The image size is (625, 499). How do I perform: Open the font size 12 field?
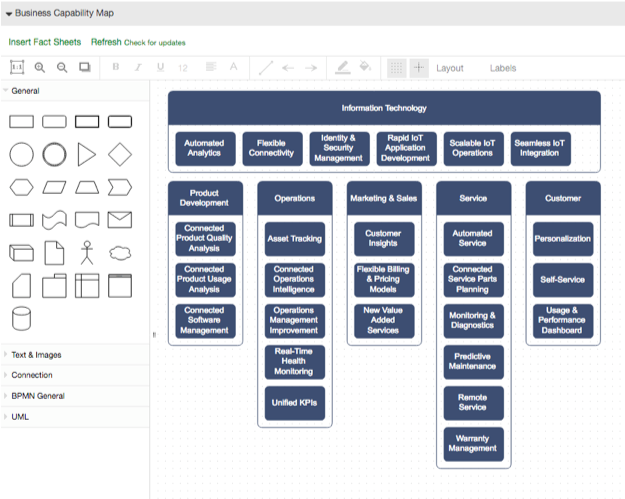tap(183, 68)
